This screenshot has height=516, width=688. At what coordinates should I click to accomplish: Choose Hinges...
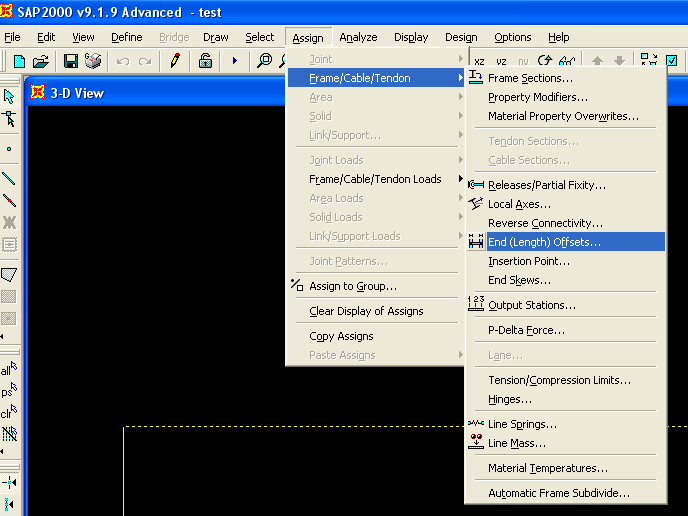coord(566,399)
